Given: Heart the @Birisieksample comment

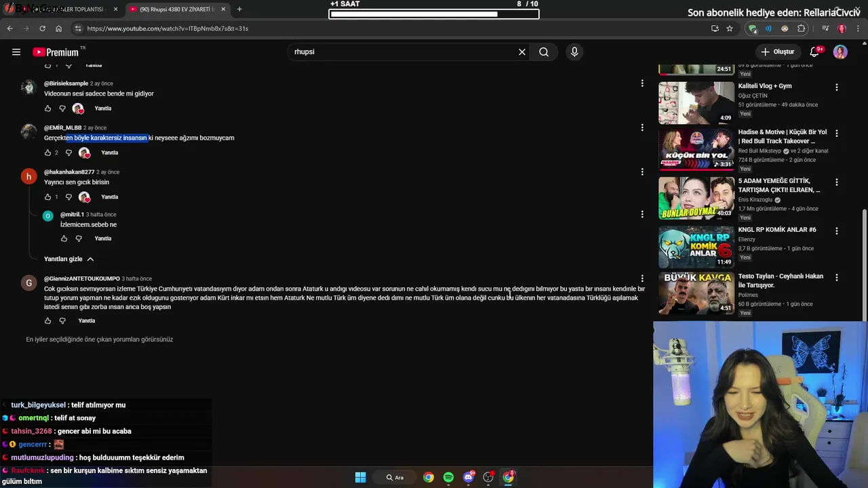Looking at the screenshot, I should 78,108.
